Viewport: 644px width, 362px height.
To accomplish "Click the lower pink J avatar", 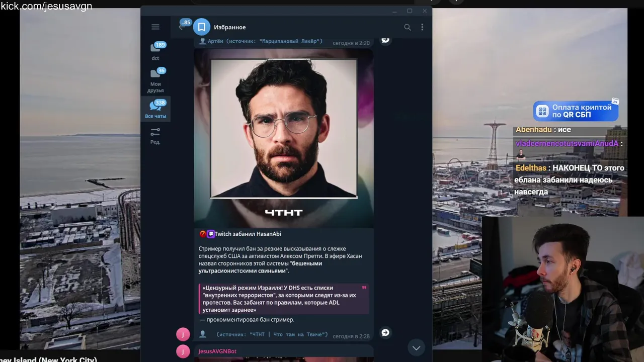I will [x=183, y=351].
